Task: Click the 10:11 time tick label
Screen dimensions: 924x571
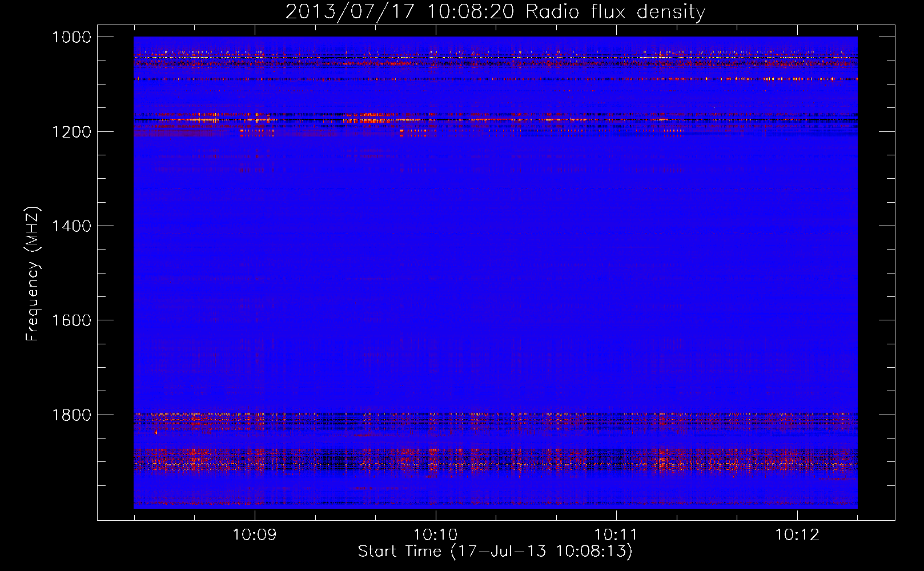Action: coord(616,535)
